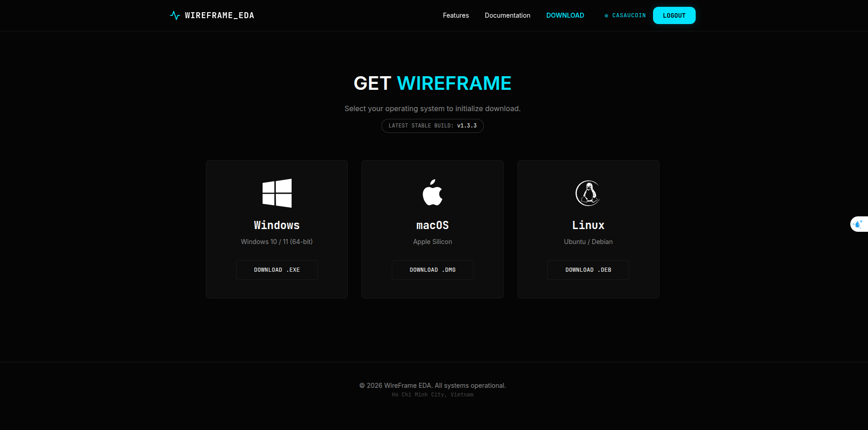
Task: Open the Features nav item
Action: 456,15
